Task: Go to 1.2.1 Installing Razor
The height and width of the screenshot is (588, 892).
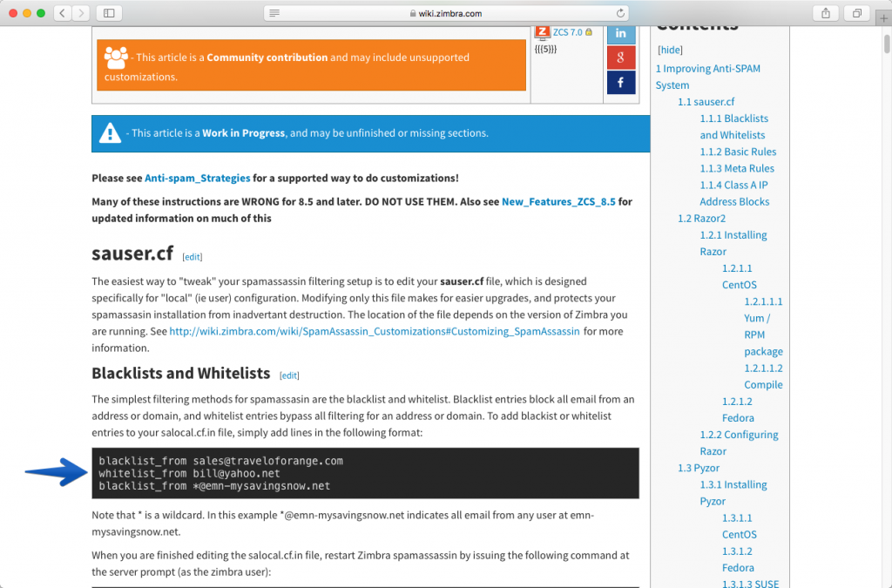Action: pos(733,243)
